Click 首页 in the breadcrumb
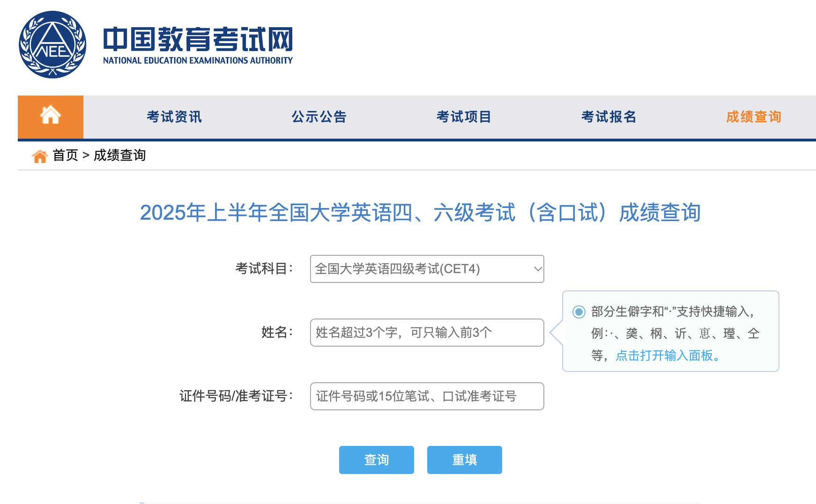The image size is (816, 504). coord(65,155)
